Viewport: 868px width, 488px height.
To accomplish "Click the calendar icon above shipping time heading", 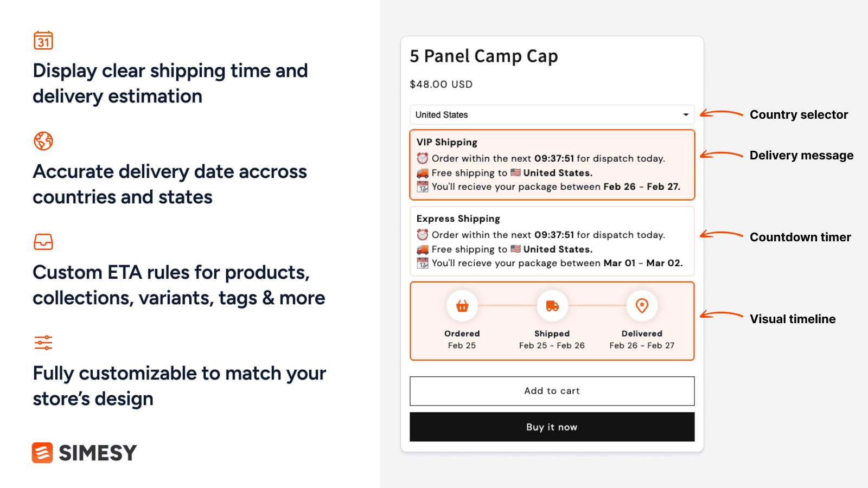I will (x=43, y=41).
